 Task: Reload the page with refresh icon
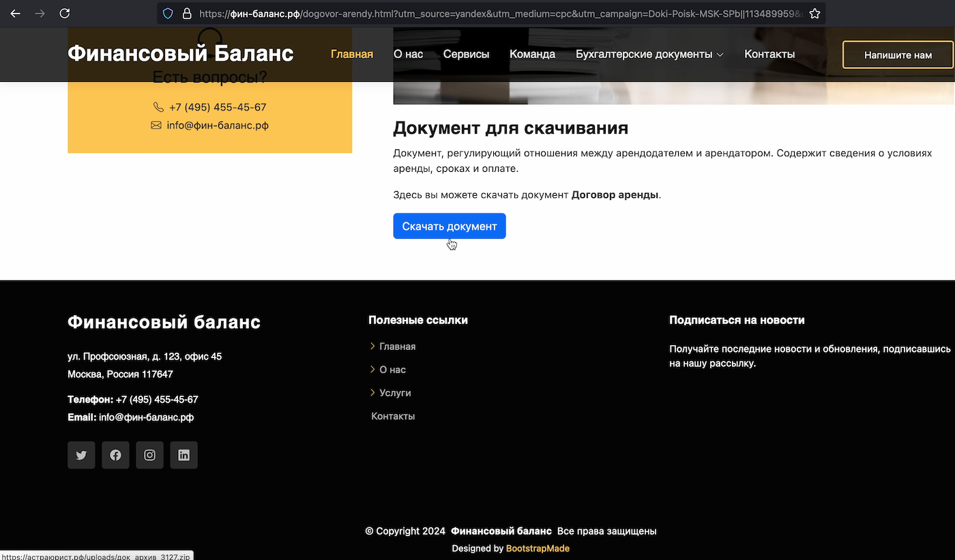pos(65,14)
